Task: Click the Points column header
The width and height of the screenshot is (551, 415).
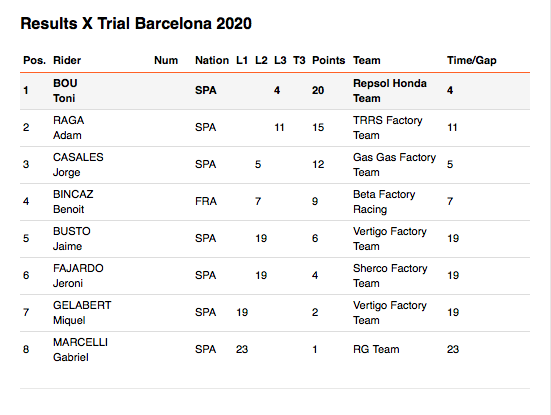Action: coord(329,60)
